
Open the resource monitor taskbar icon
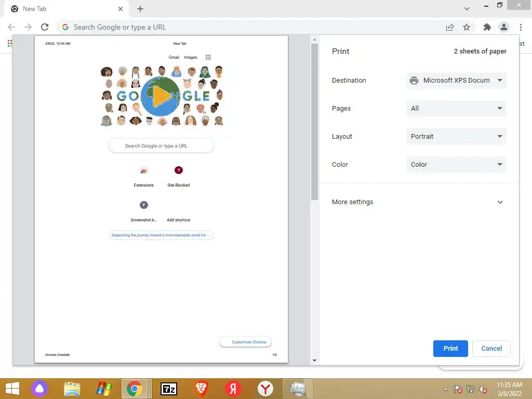298,389
